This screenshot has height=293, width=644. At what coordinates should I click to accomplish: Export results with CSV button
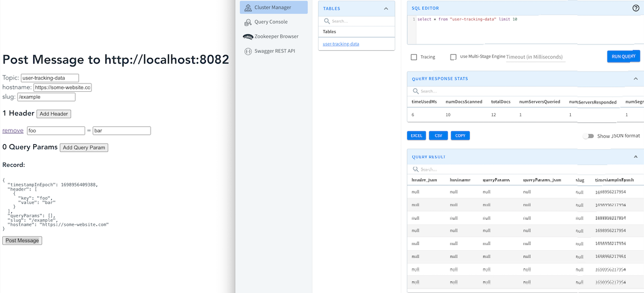[438, 135]
